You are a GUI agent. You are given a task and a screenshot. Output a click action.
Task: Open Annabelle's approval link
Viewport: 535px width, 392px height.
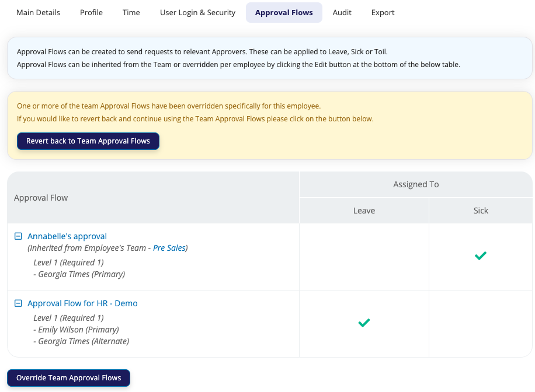(67, 236)
